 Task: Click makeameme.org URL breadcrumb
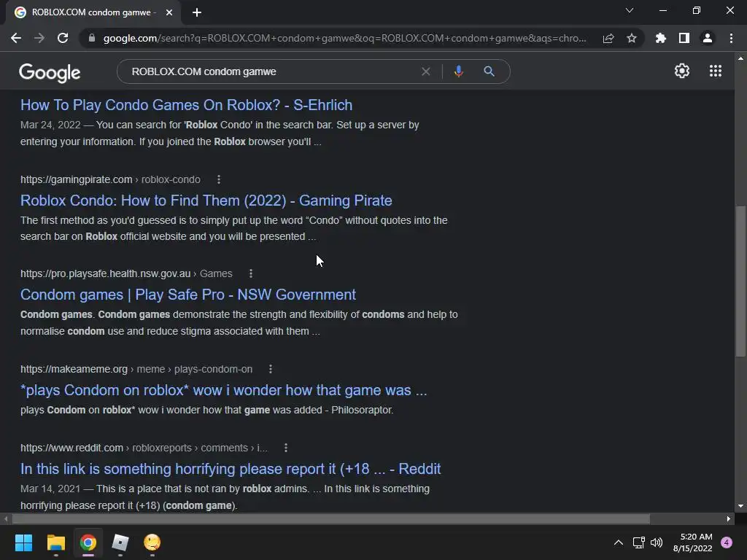[136, 369]
